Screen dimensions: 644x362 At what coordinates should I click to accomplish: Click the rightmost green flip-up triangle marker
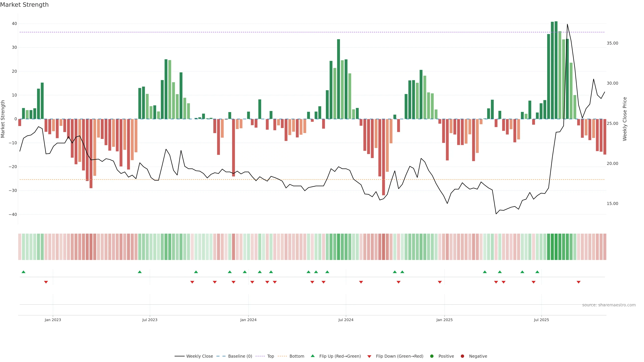coord(537,272)
